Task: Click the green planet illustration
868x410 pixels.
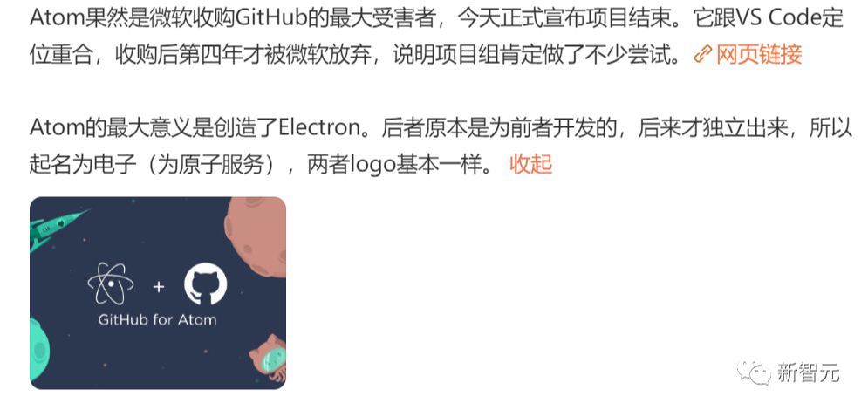Action: [x=38, y=353]
